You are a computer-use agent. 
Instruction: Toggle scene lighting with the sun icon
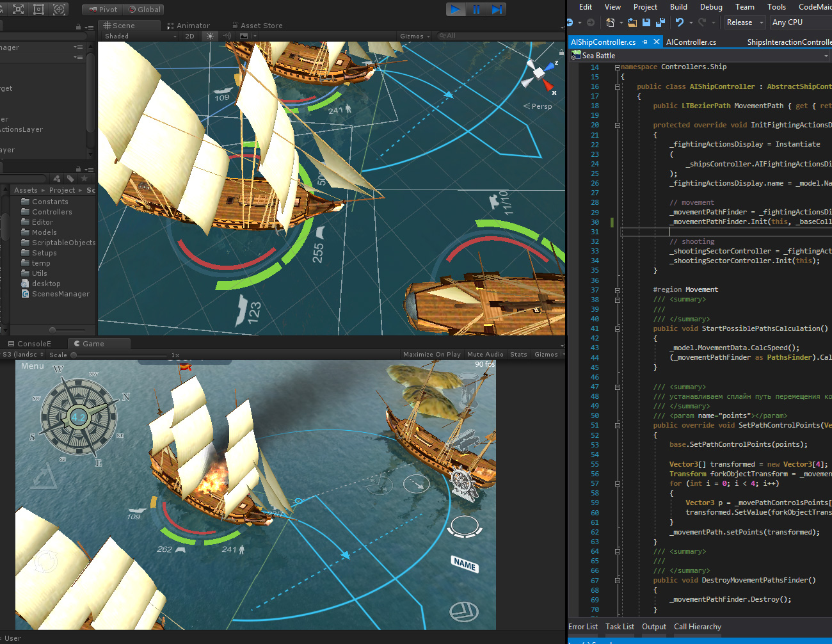(x=209, y=36)
